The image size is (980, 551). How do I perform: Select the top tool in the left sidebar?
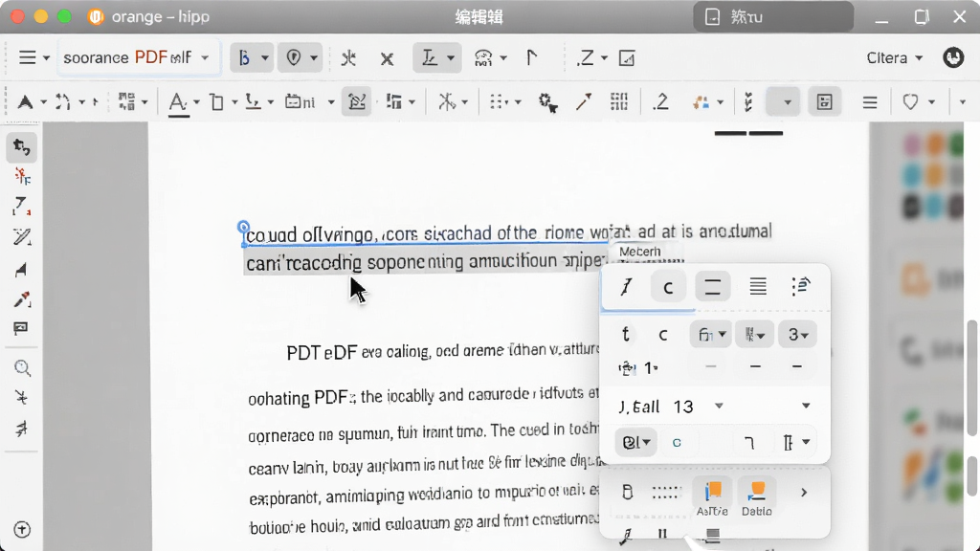[22, 147]
